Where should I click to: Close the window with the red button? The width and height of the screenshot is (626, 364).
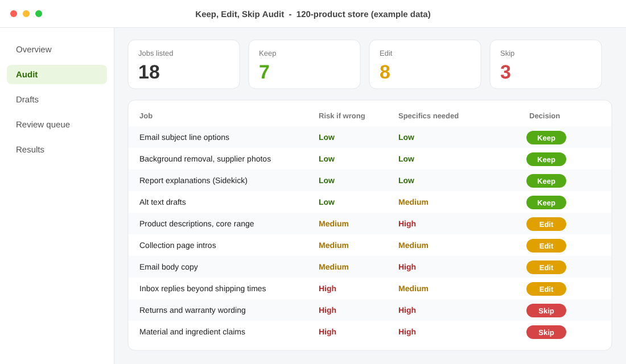[x=14, y=14]
